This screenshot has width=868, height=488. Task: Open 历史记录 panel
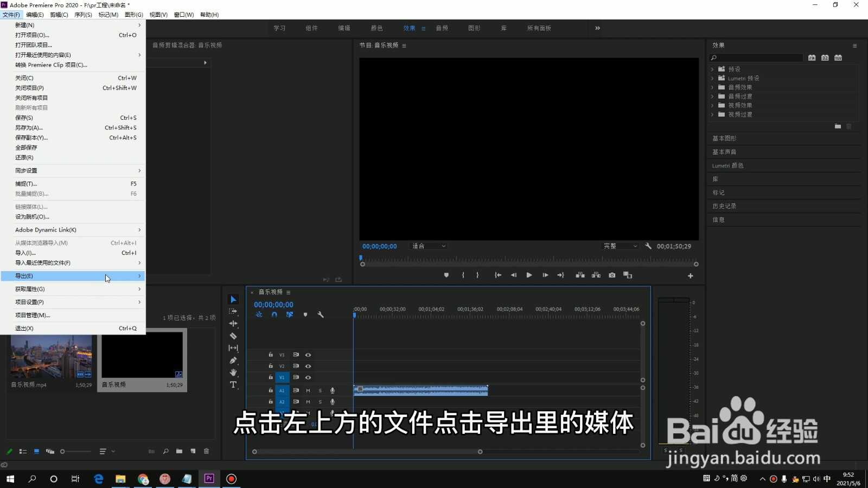click(724, 206)
